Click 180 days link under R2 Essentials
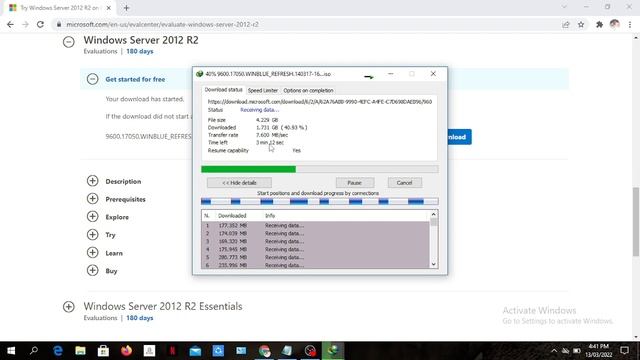640x360 pixels. click(x=140, y=318)
